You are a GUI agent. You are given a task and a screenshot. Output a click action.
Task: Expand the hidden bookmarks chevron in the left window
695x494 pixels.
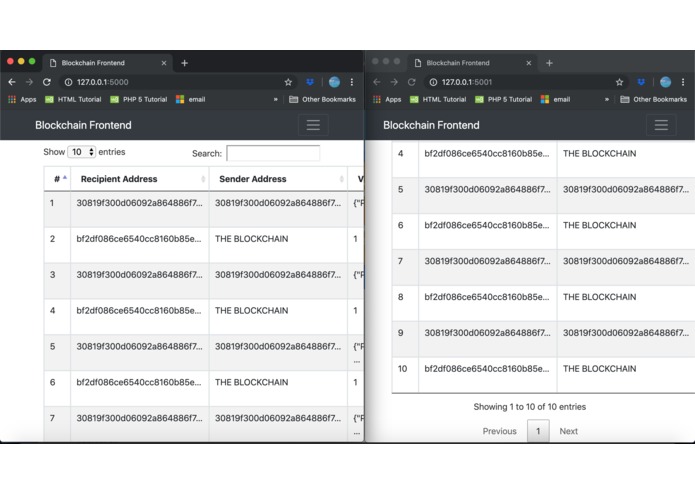276,99
